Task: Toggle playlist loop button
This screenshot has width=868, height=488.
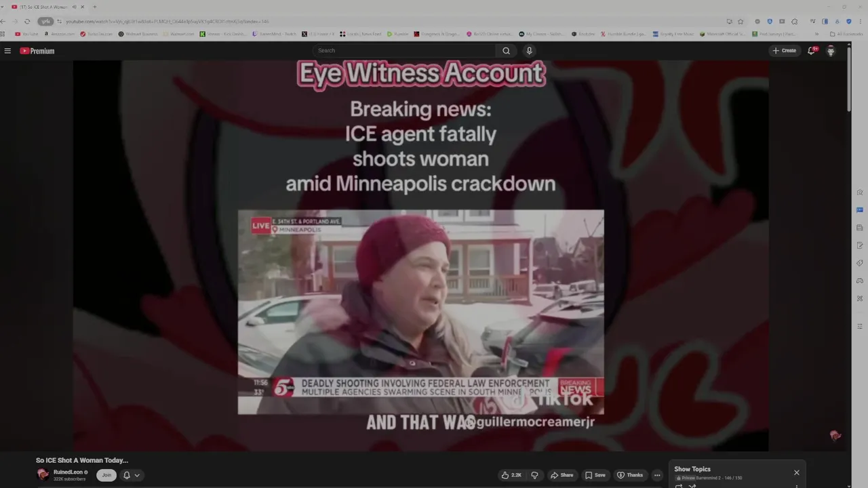Action: [679, 486]
